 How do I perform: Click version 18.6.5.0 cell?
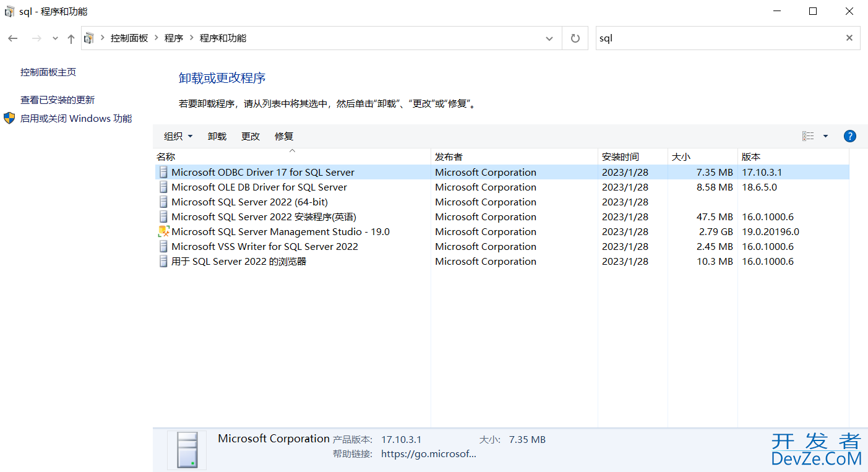759,187
